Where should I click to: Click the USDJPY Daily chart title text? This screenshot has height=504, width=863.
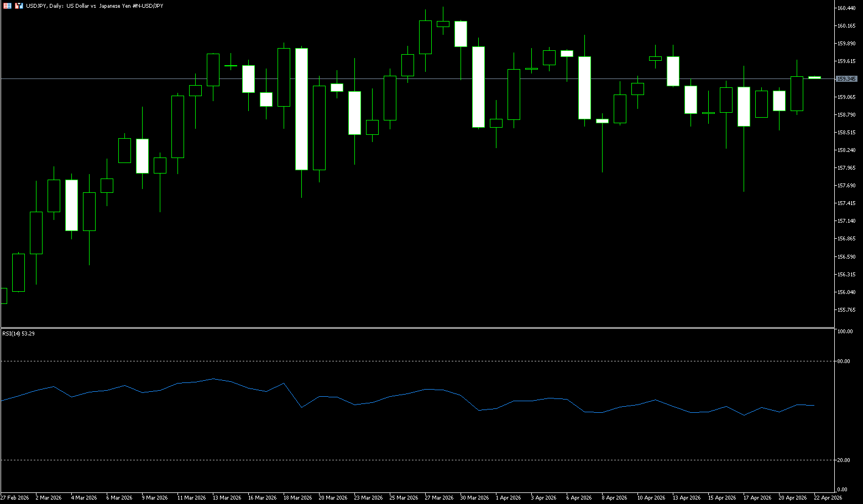coord(94,6)
